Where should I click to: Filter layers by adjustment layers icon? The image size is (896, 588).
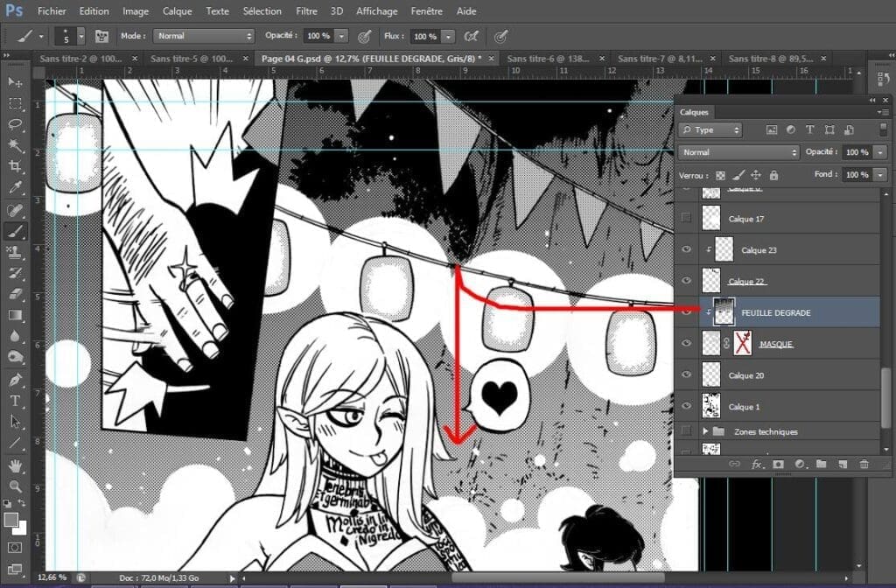tap(791, 130)
